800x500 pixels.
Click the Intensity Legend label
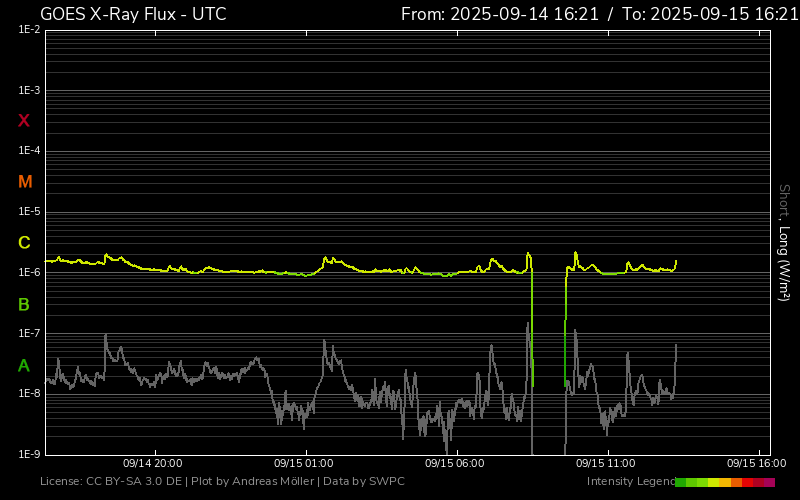click(x=629, y=482)
